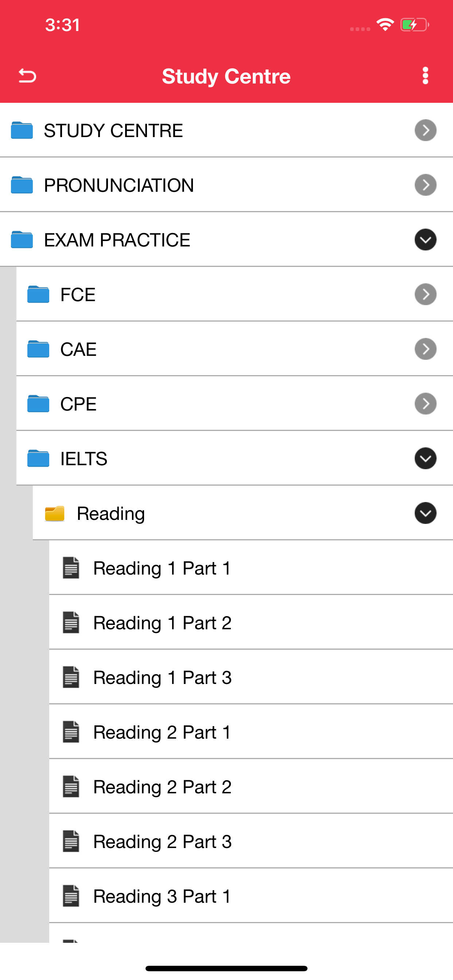This screenshot has width=453, height=980.
Task: Click the yellow Reading folder icon
Action: pyautogui.click(x=55, y=513)
